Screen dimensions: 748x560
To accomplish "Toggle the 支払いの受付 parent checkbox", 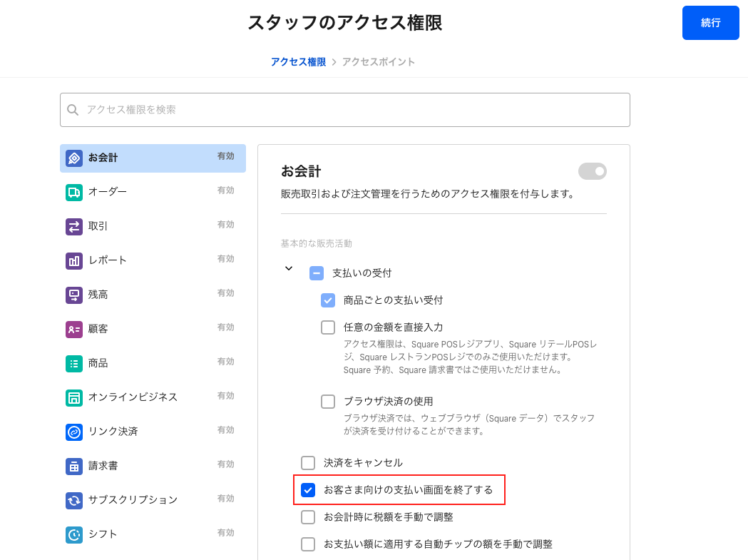I will point(317,273).
